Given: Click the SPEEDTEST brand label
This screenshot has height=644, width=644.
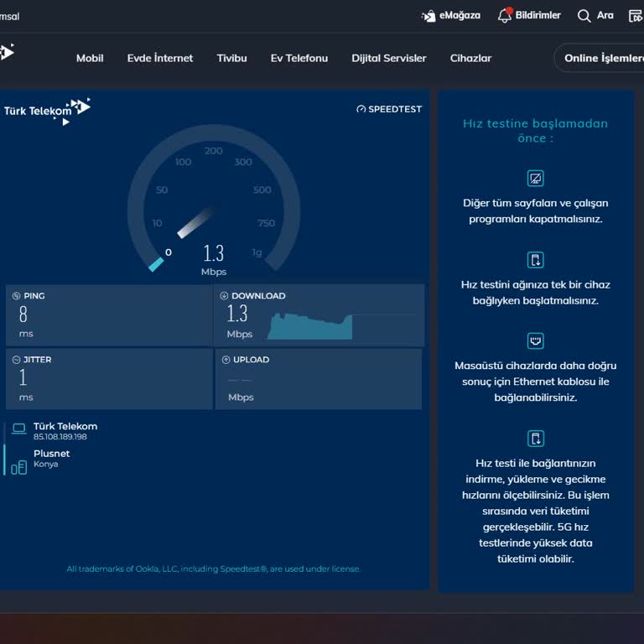Looking at the screenshot, I should tap(389, 109).
